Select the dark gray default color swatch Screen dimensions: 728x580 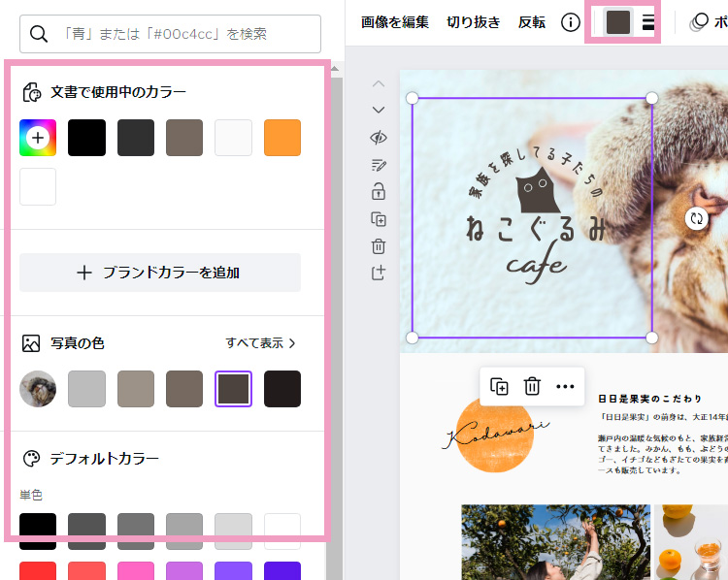pyautogui.click(x=86, y=532)
